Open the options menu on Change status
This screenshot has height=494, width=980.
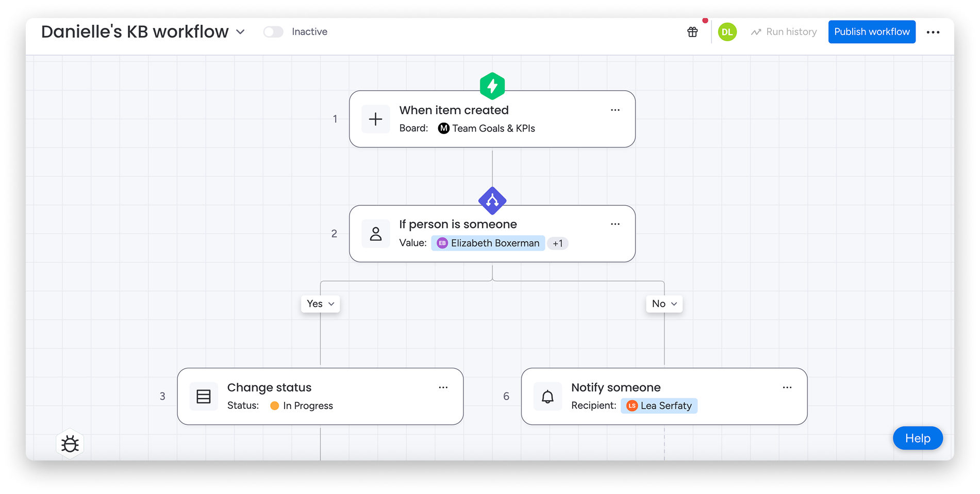pyautogui.click(x=443, y=387)
